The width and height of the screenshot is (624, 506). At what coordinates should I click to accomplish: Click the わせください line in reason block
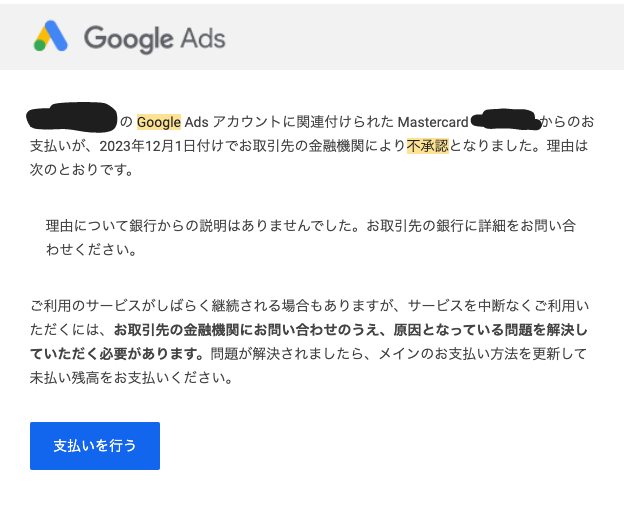tap(90, 250)
